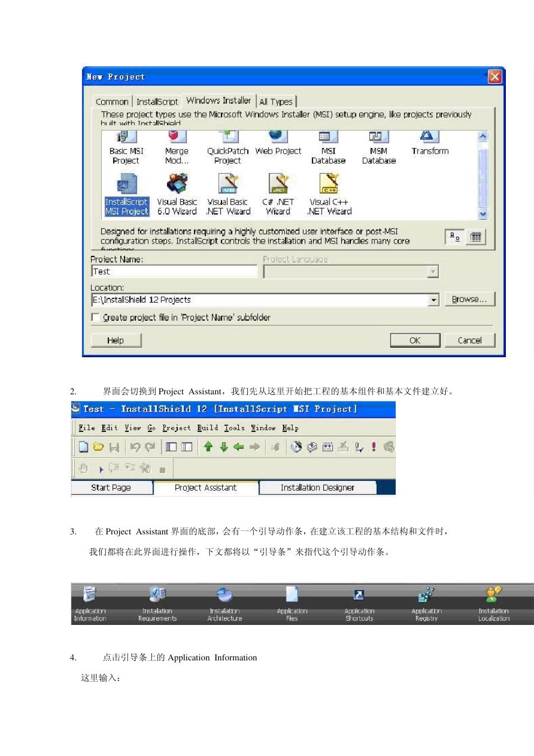Select the MSM Database project type
Viewport: 534px width, 756px height.
coord(379,148)
